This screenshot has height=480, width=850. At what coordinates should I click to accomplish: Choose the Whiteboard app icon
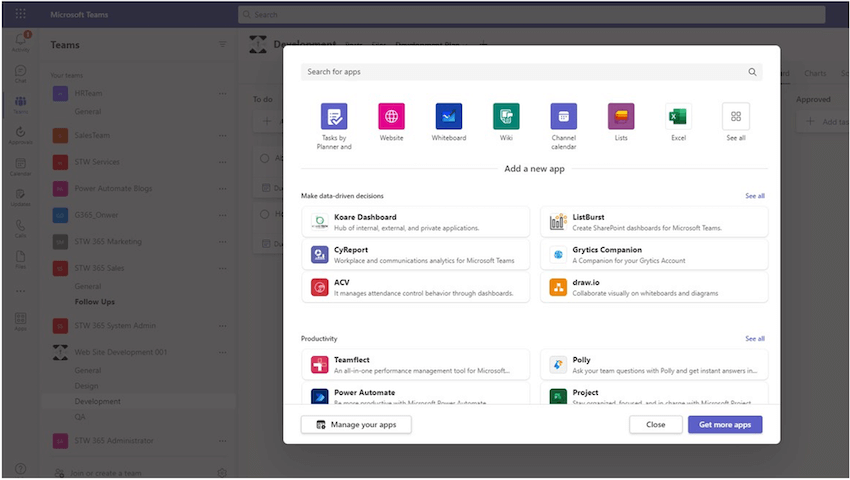tap(449, 122)
